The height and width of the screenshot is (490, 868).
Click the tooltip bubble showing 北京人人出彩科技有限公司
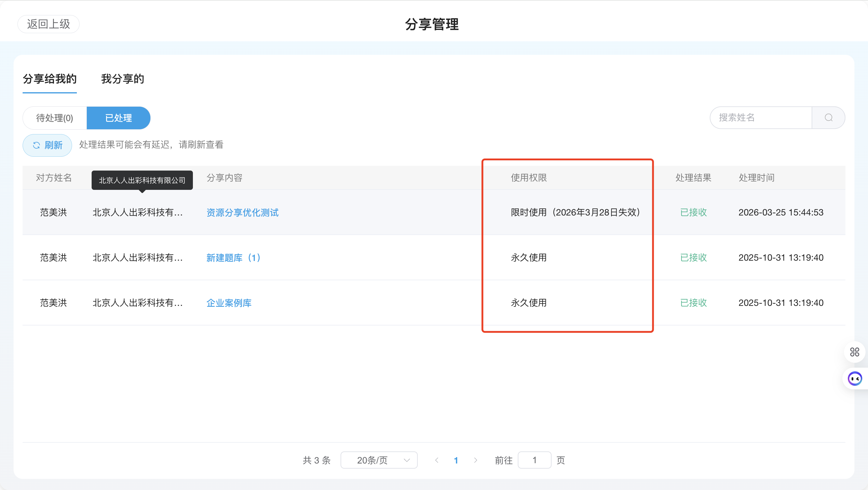pyautogui.click(x=142, y=180)
